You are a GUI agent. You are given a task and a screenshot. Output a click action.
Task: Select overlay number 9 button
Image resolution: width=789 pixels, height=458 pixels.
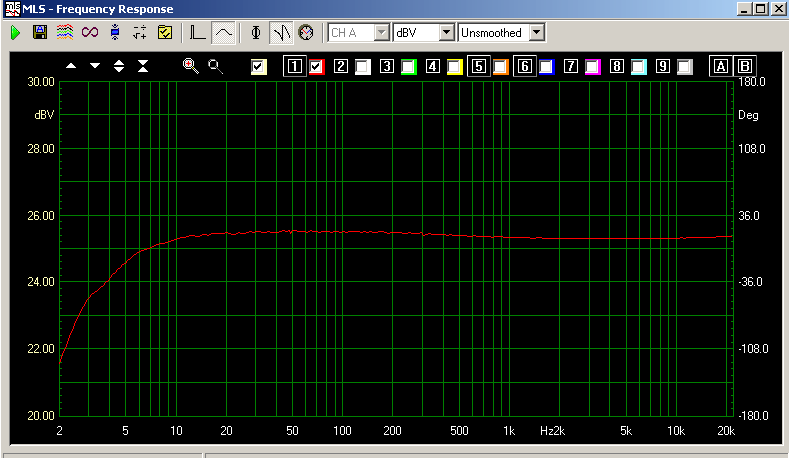663,66
